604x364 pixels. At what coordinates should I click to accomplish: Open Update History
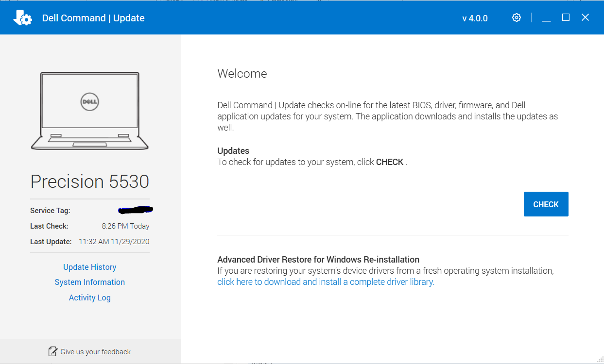pyautogui.click(x=90, y=267)
